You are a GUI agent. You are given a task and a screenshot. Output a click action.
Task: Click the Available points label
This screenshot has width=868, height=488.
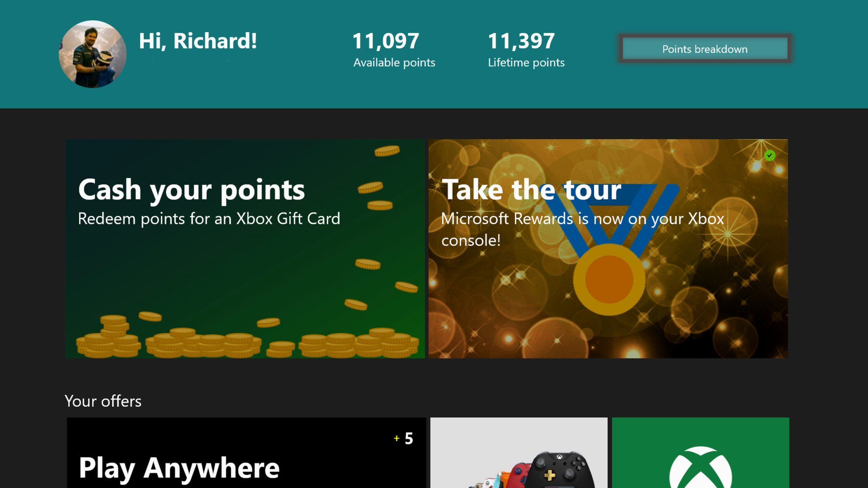[394, 63]
